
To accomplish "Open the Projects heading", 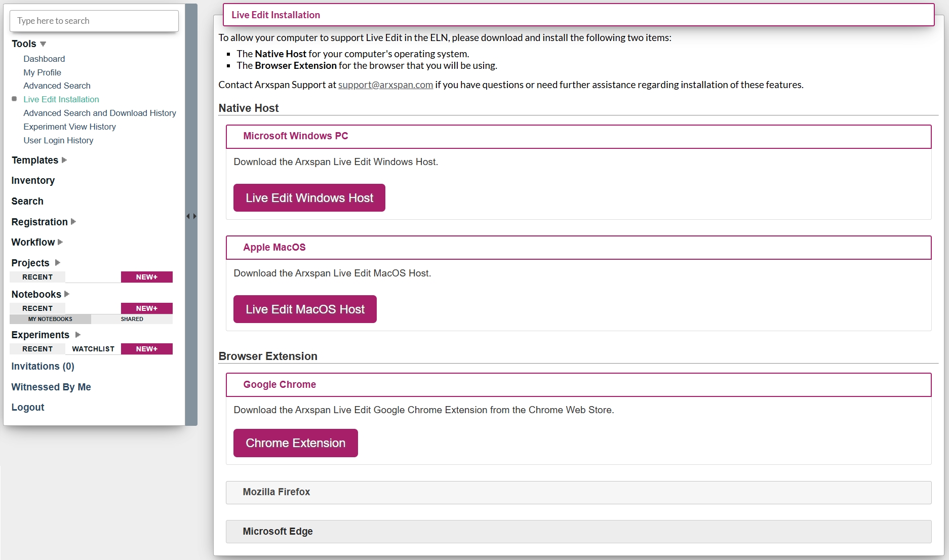I will [x=30, y=263].
